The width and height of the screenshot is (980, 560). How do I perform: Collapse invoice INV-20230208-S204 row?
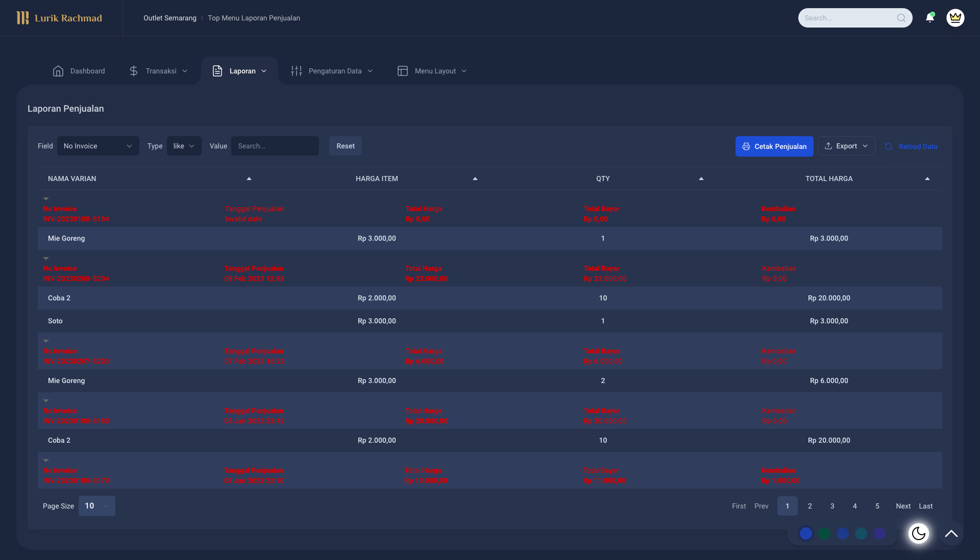click(46, 258)
